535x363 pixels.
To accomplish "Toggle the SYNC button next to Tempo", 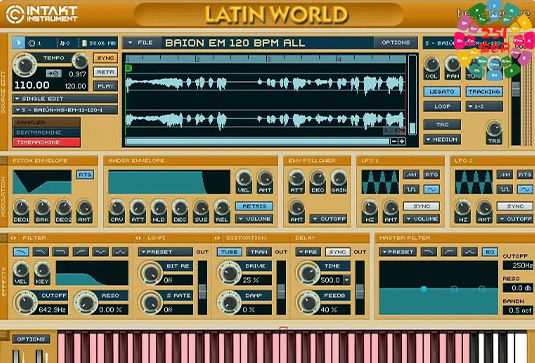I will (105, 58).
